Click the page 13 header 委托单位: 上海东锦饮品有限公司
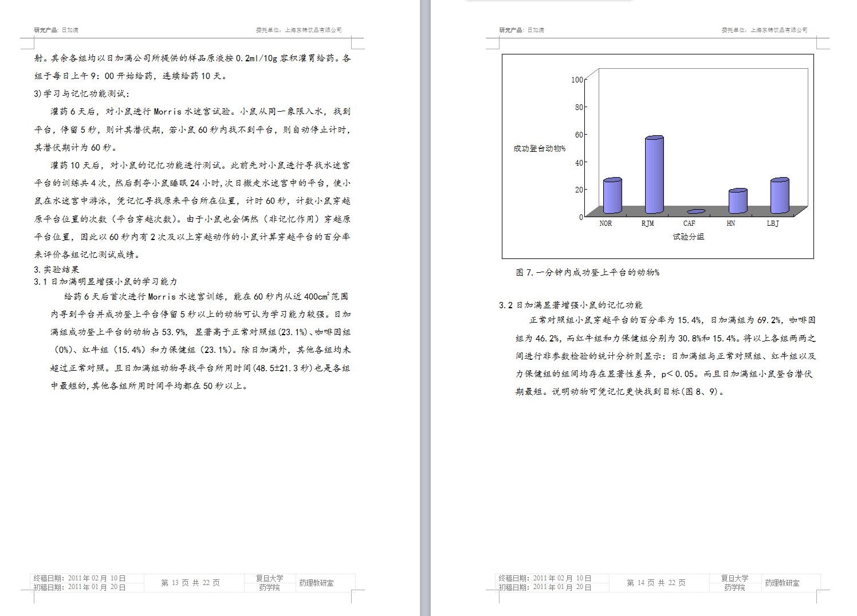857x616 pixels. tap(299, 30)
